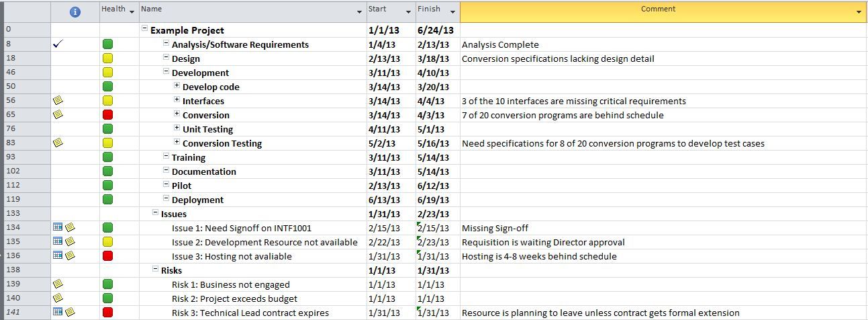This screenshot has height=320, width=868.
Task: Select the Risk 1: Business not engaged task
Action: (230, 284)
